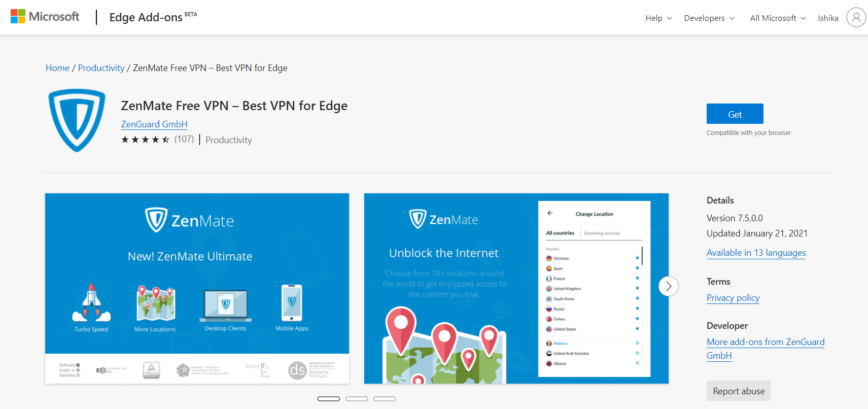868x409 pixels.
Task: Open ZenGuard GmbH publisher link
Action: [x=154, y=124]
